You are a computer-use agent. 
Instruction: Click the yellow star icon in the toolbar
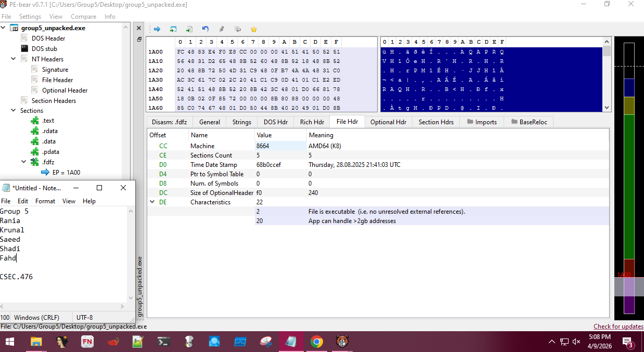pos(254,29)
